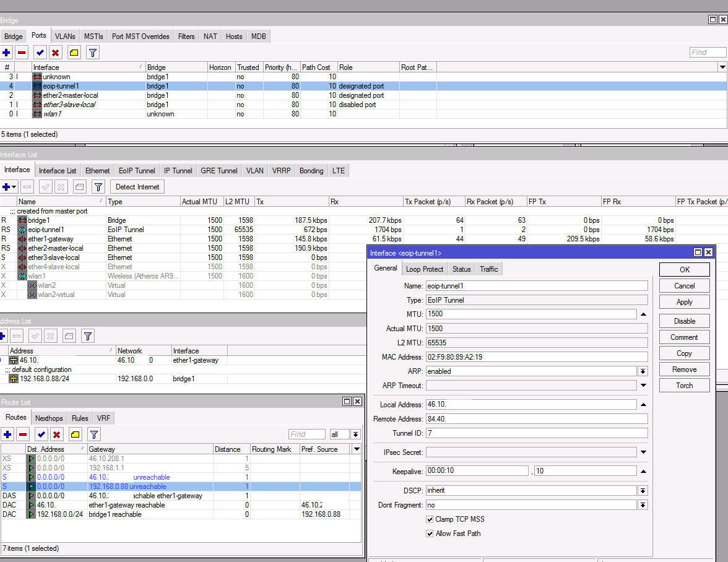Open the DSCP dropdown list
The height and width of the screenshot is (562, 728).
tap(643, 491)
